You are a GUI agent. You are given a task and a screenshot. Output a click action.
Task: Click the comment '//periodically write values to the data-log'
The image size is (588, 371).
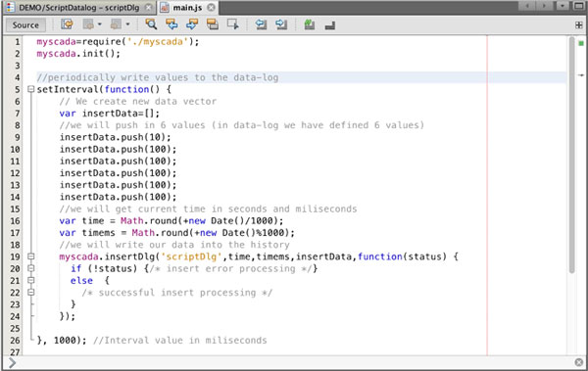[x=158, y=77]
